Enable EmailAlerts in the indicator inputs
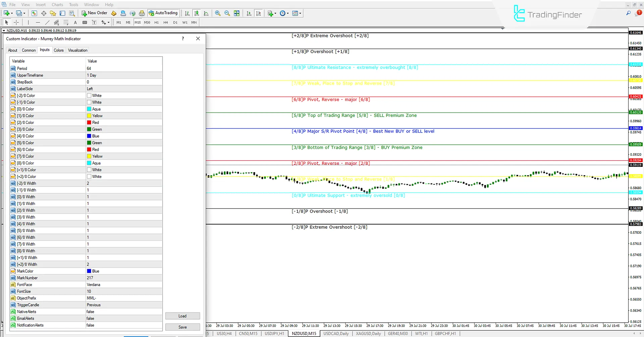This screenshot has width=644, height=337. pyautogui.click(x=124, y=318)
